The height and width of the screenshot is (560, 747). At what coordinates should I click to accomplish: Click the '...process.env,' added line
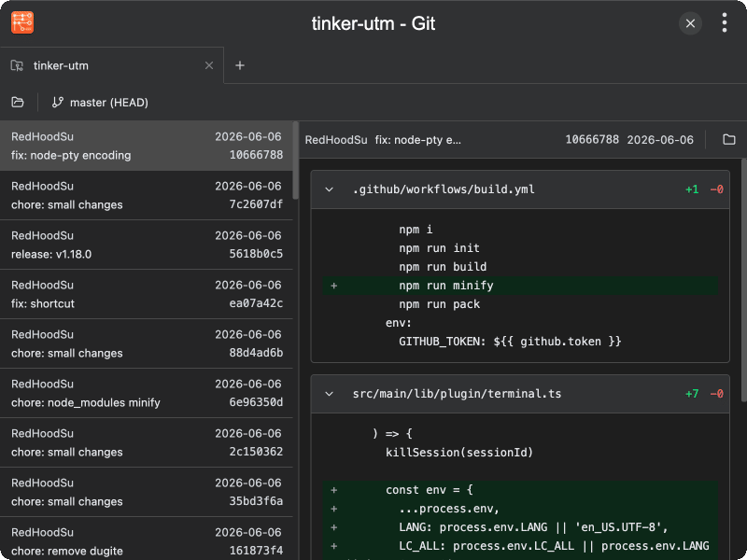pos(520,509)
